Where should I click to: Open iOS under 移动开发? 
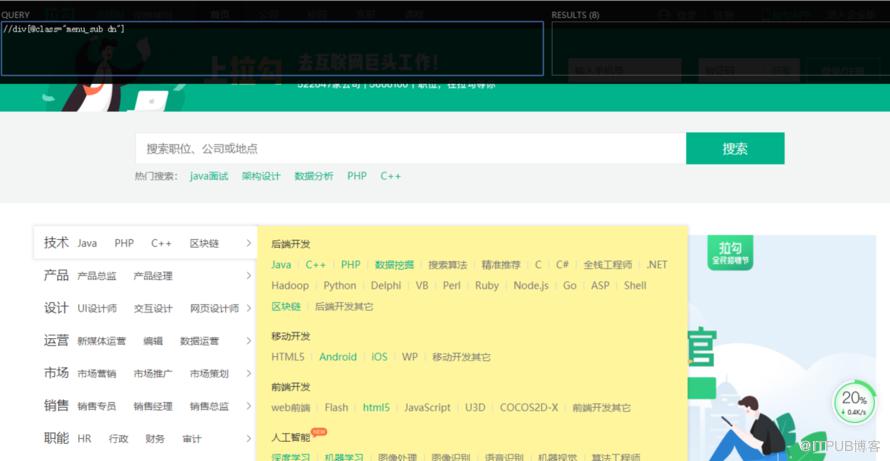click(379, 357)
